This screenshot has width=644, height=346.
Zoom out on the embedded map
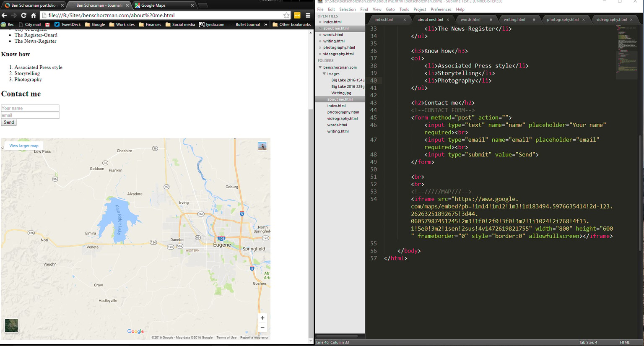pos(262,327)
